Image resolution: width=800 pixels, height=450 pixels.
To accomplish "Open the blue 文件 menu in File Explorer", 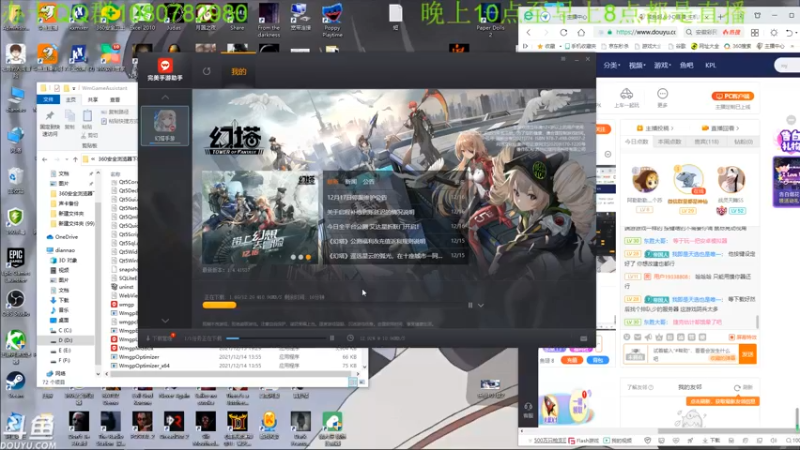I will coord(48,99).
